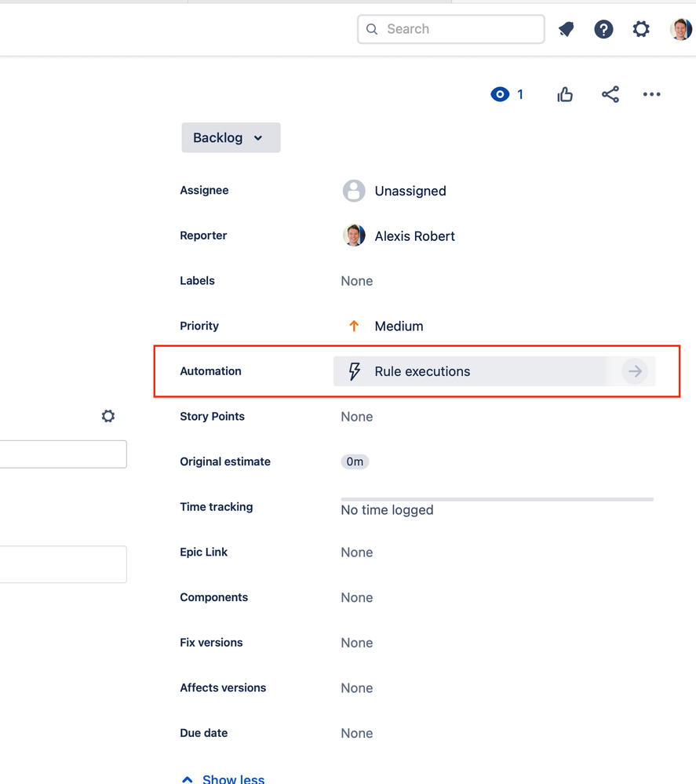Click the watcher count number 1
Image resolution: width=696 pixels, height=784 pixels.
[520, 94]
